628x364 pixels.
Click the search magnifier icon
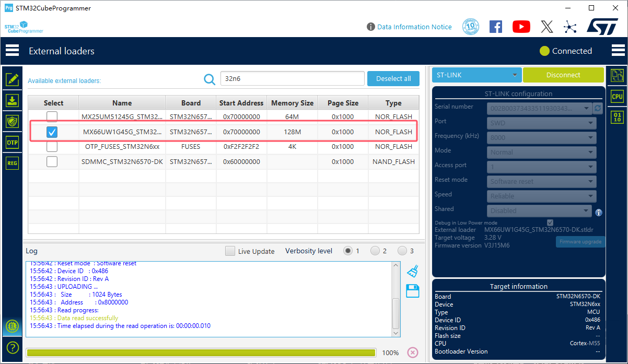pyautogui.click(x=210, y=79)
